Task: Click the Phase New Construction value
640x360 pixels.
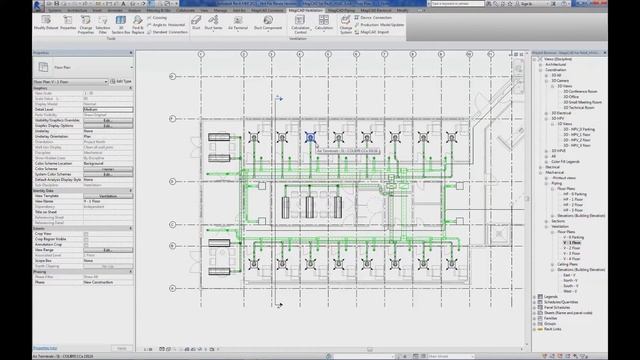Action: [x=108, y=282]
